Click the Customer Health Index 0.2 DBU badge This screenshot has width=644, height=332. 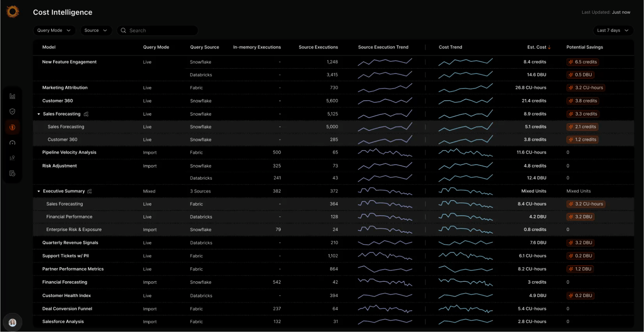(x=580, y=296)
